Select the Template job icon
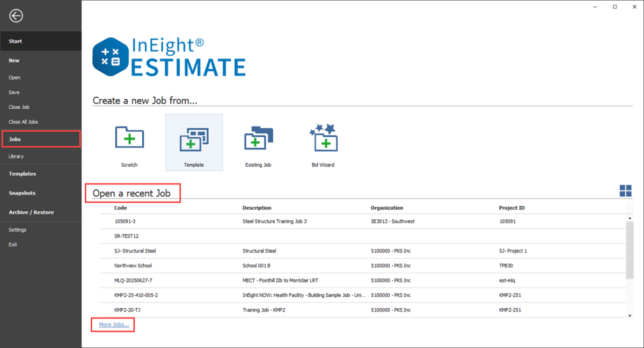 pyautogui.click(x=194, y=141)
